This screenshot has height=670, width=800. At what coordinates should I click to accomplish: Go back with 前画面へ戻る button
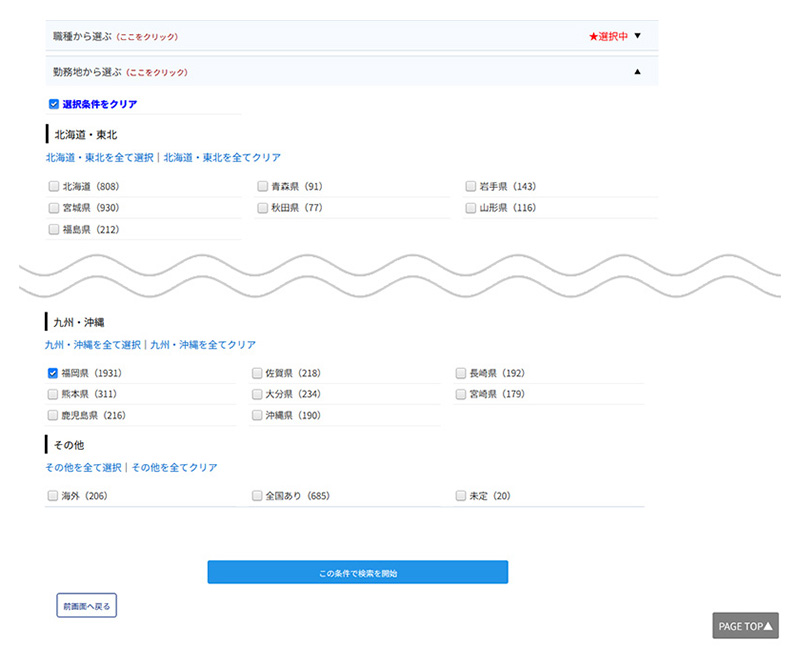[x=87, y=606]
